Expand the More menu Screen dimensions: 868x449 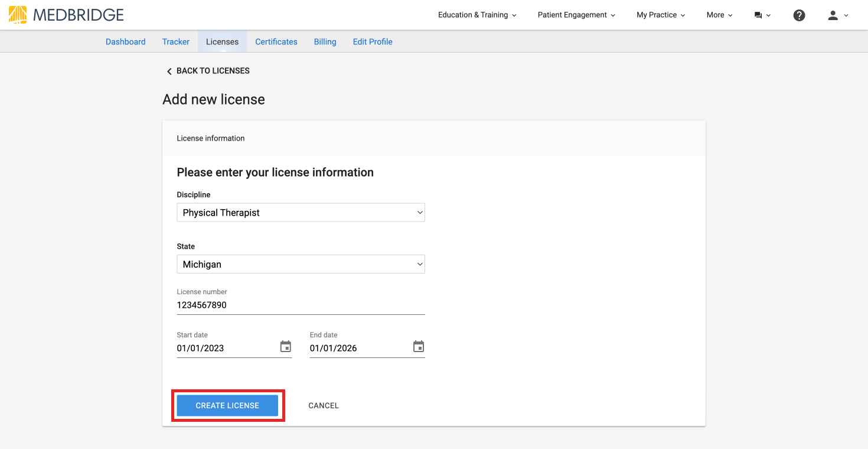pyautogui.click(x=719, y=15)
